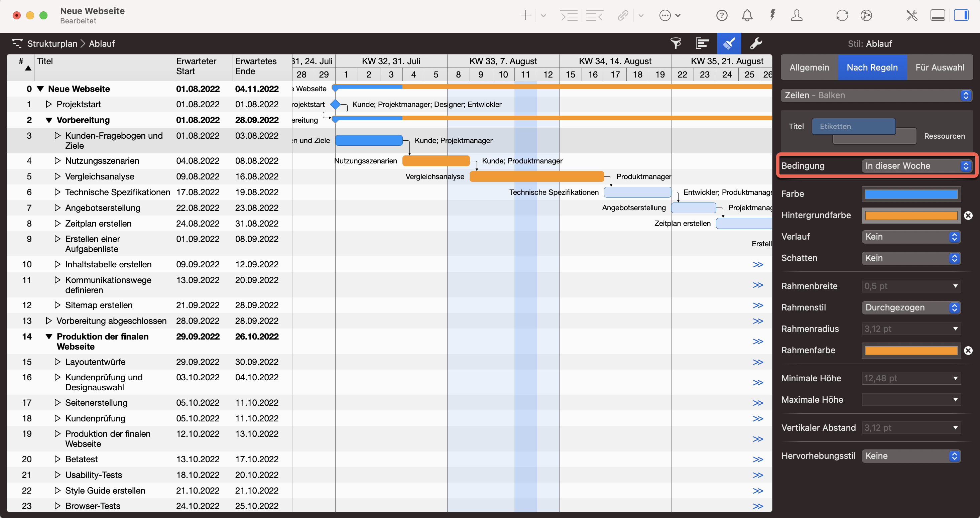Expand the Projektstart task
Screen dimensions: 980x518
[x=48, y=104]
